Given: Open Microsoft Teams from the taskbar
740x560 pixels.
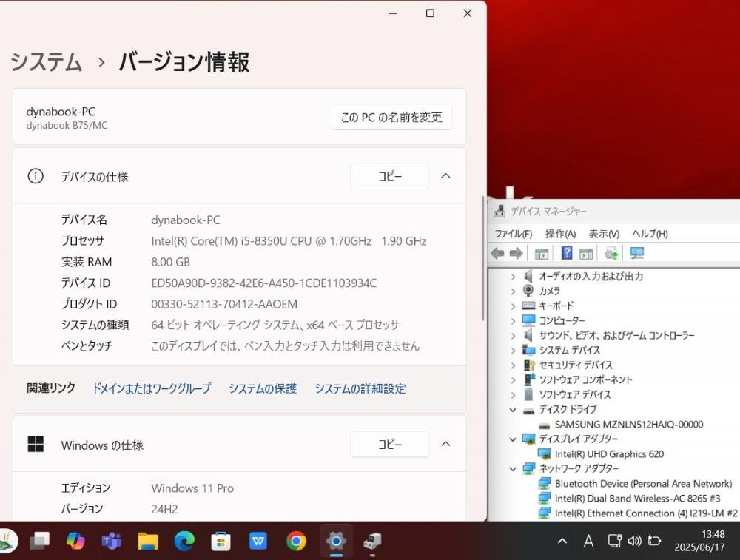Looking at the screenshot, I should click(x=112, y=541).
